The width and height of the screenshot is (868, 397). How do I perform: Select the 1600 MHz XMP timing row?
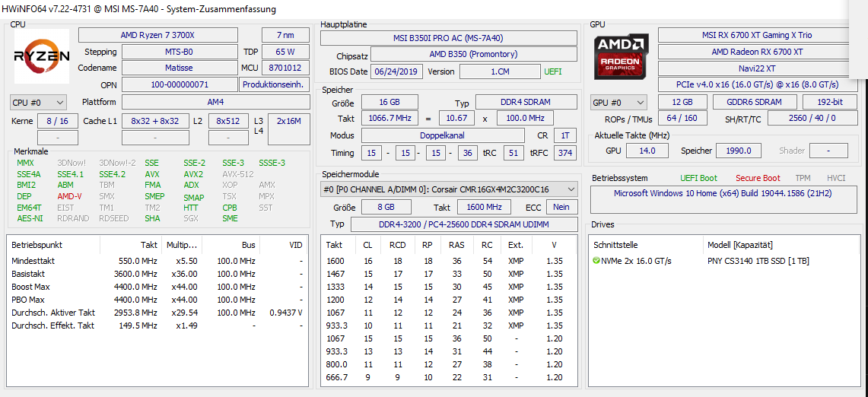click(x=449, y=261)
